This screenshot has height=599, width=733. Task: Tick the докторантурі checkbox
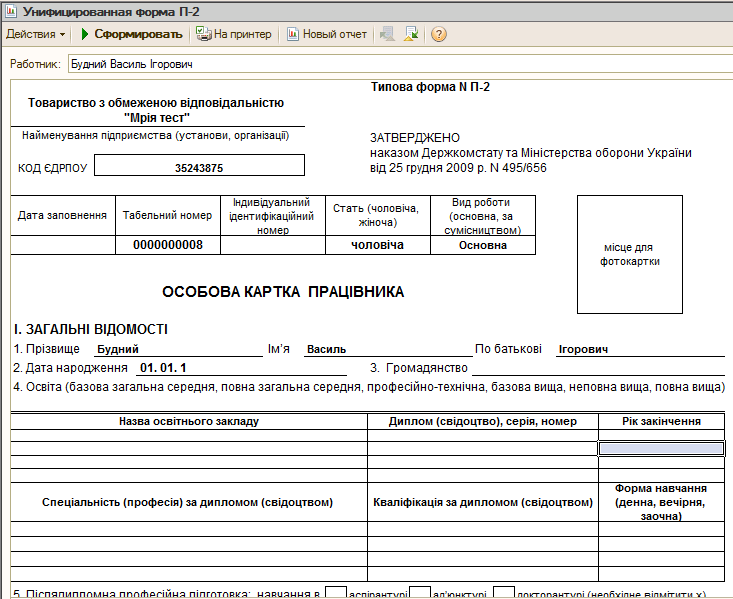(x=504, y=593)
